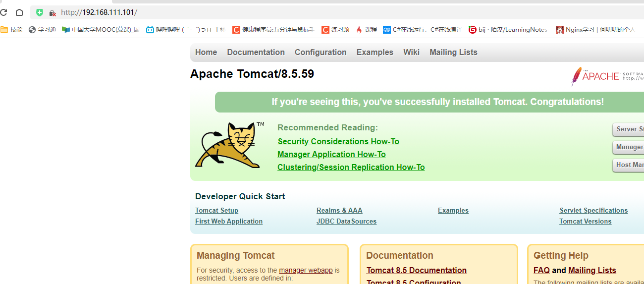The image size is (644, 284).
Task: Click the Recommended Reading heading
Action: click(x=327, y=128)
